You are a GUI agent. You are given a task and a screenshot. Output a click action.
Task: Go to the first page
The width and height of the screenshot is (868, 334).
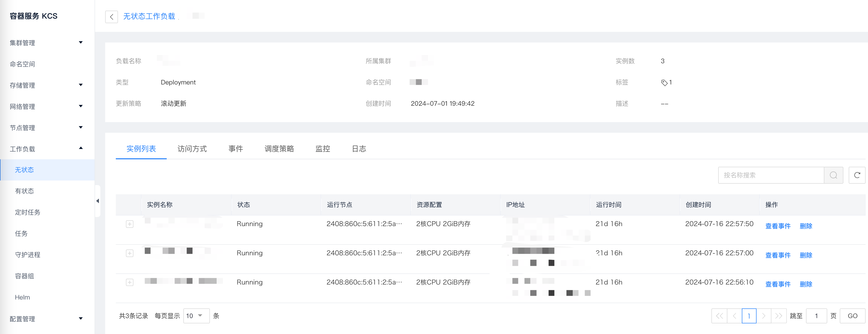719,316
